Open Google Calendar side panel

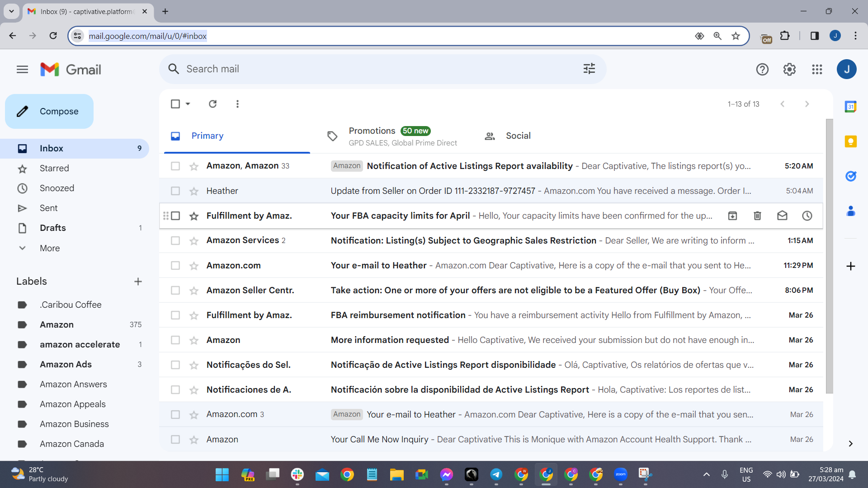pyautogui.click(x=850, y=107)
